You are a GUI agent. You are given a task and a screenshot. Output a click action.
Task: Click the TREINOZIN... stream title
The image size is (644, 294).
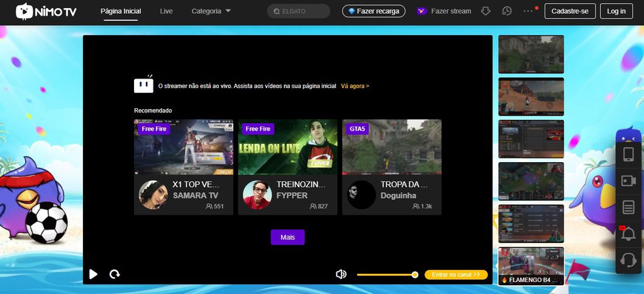coord(301,185)
